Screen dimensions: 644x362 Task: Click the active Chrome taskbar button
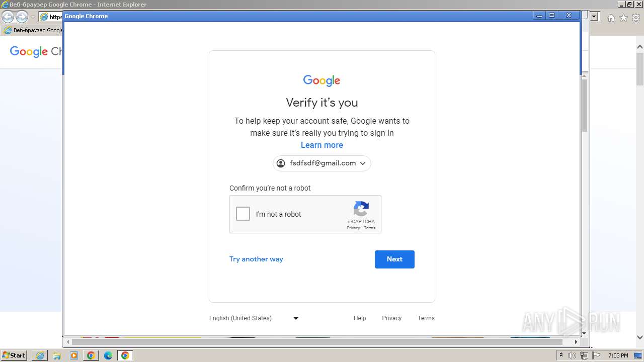(x=125, y=355)
